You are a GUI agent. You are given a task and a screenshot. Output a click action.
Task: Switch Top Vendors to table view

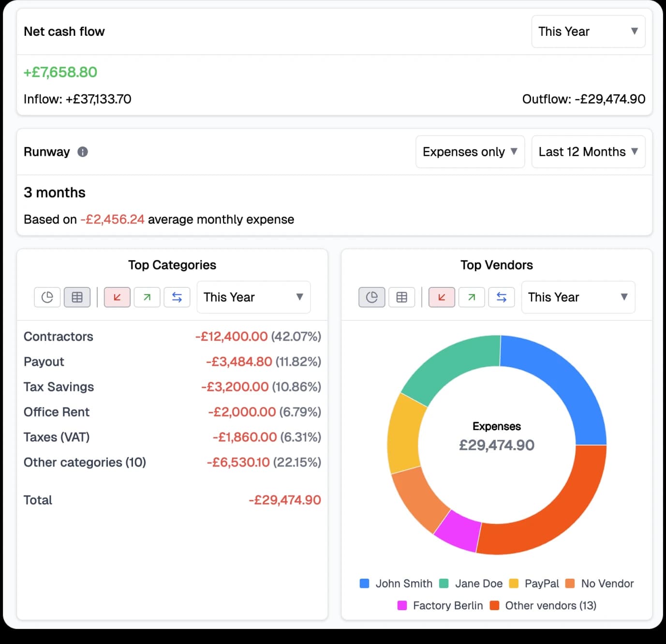click(x=402, y=297)
